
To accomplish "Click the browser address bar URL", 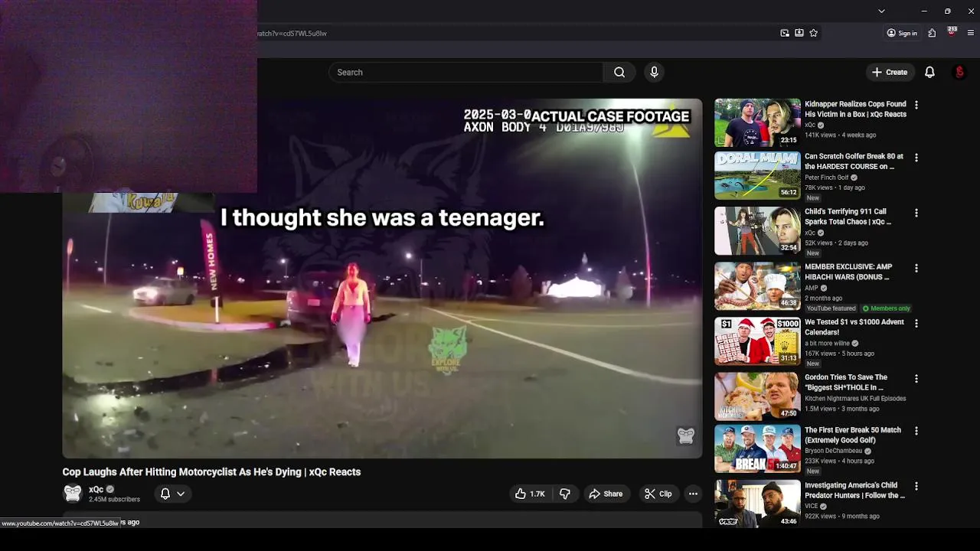I will [x=292, y=33].
